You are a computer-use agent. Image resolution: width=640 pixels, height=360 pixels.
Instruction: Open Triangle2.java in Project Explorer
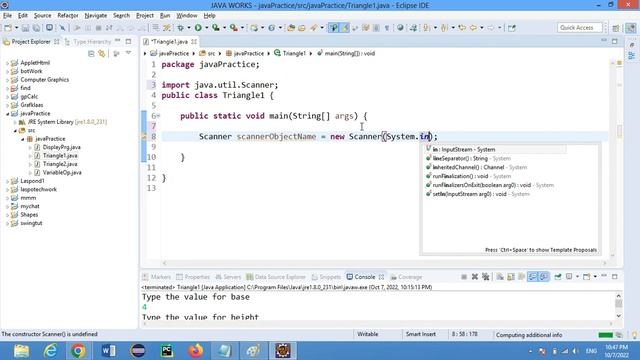60,164
